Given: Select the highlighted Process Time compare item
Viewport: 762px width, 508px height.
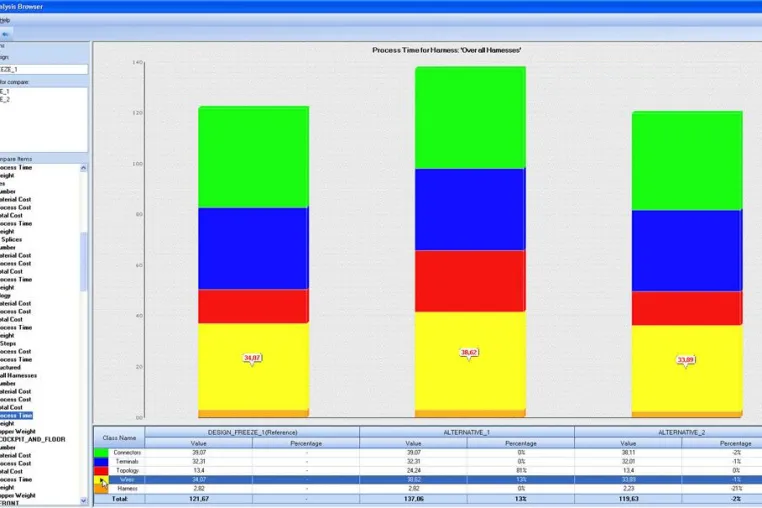Looking at the screenshot, I should point(16,416).
